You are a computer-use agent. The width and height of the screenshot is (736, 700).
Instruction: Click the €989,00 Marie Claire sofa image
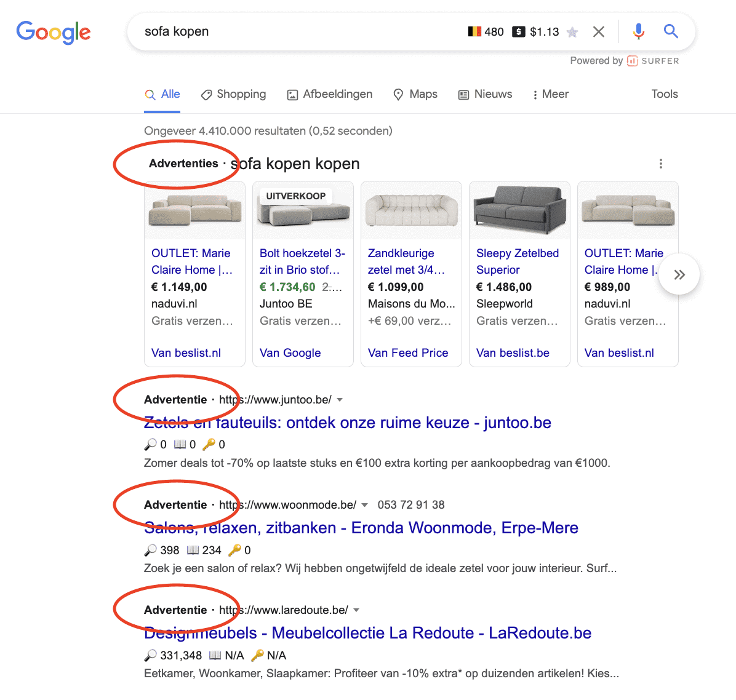click(x=628, y=210)
